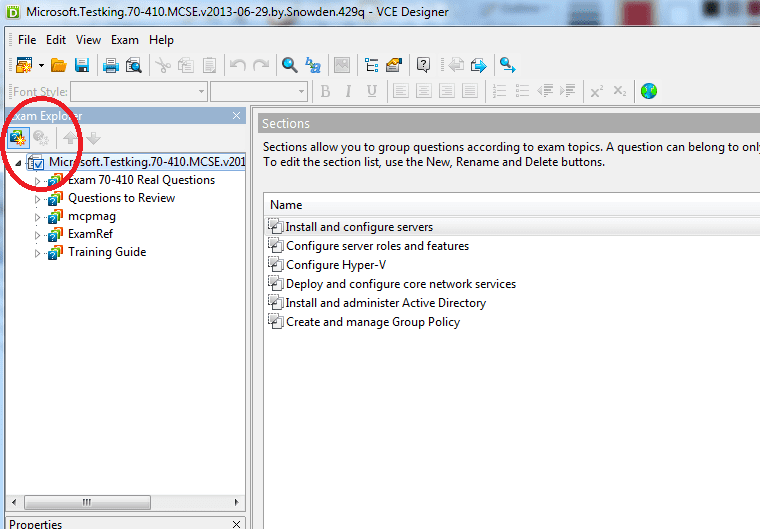760x529 pixels.
Task: Toggle the numbered list button
Action: pos(499,91)
